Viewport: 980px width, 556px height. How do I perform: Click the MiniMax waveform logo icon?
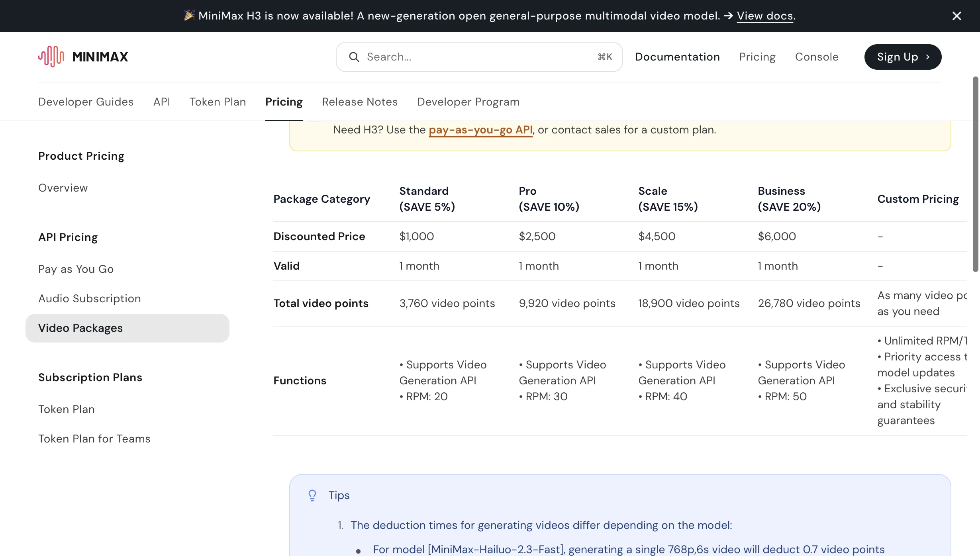pos(51,57)
